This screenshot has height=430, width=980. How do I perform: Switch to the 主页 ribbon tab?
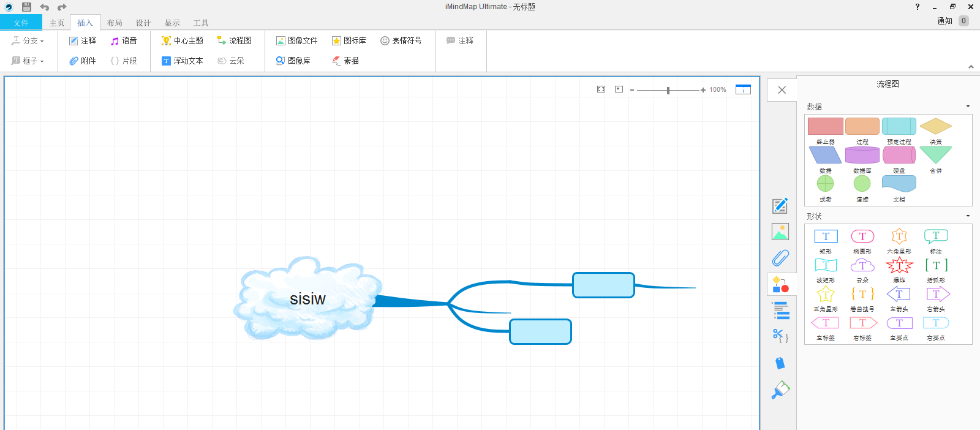[57, 23]
